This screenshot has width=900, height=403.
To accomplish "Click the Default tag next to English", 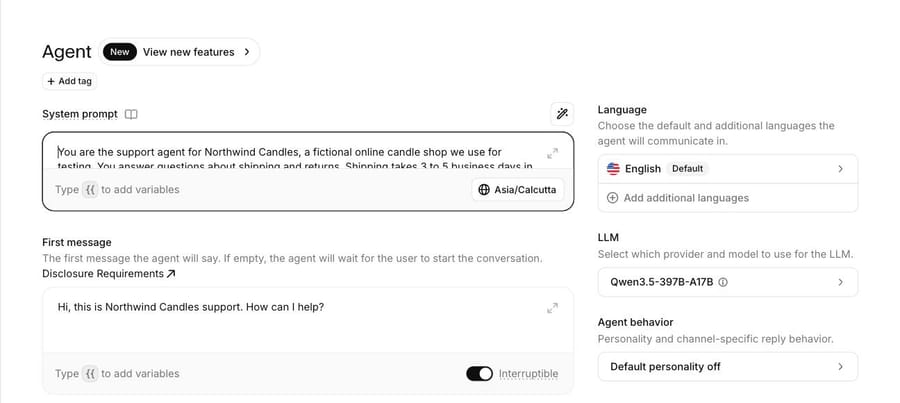I will pos(688,169).
